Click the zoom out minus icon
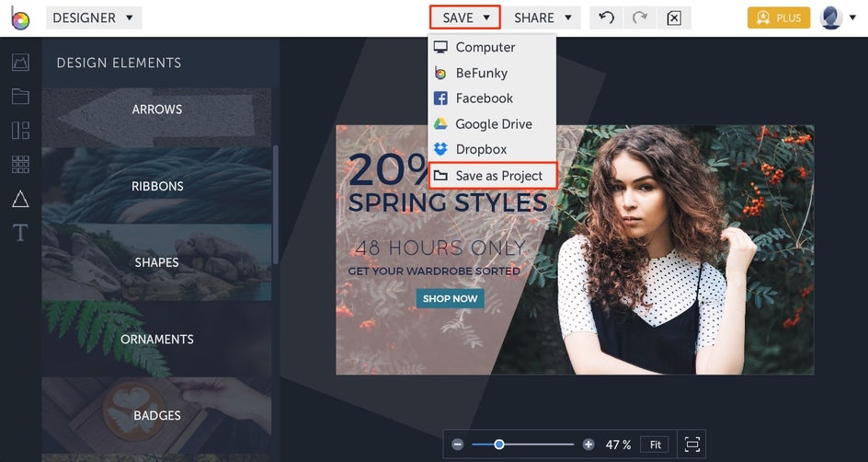 (x=457, y=445)
